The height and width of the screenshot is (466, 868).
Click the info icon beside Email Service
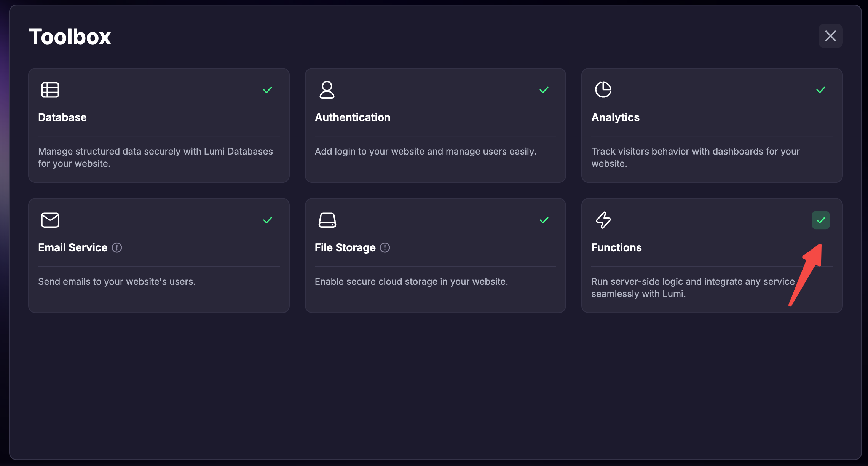pyautogui.click(x=117, y=247)
